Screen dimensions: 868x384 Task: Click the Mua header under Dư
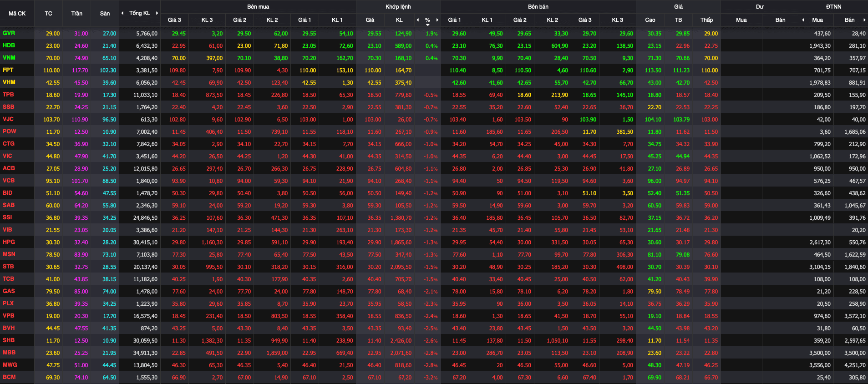click(741, 20)
